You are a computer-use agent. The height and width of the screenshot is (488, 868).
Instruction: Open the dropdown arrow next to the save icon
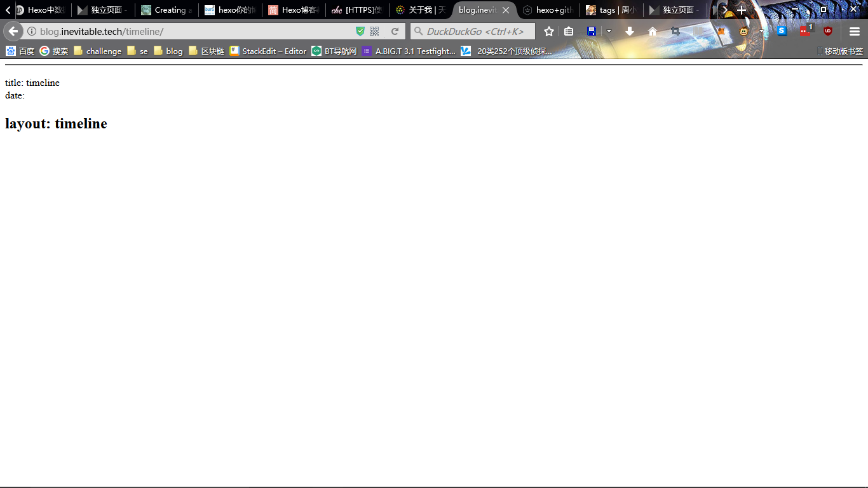coord(609,30)
